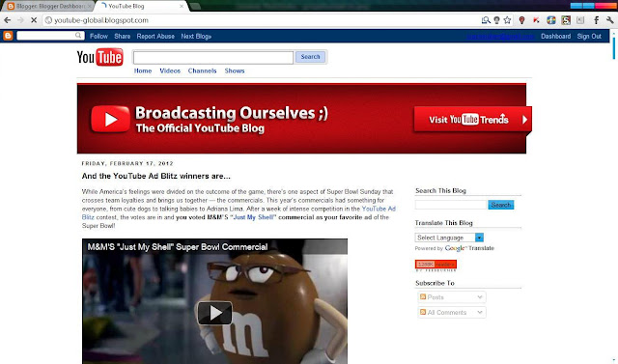Open the Channels menu item
The width and height of the screenshot is (618, 364).
pyautogui.click(x=202, y=70)
